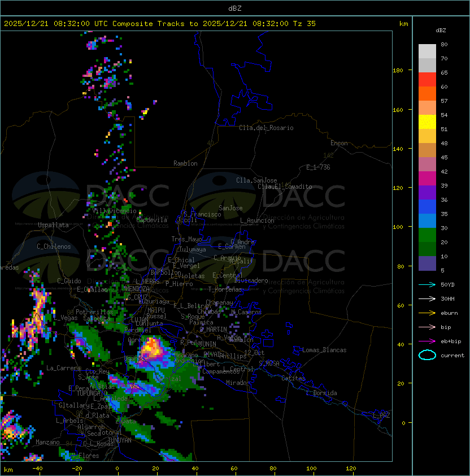The image size is (470, 476).
Task: Pick the light blue 30-35 dBZ swatch
Action: point(427,221)
